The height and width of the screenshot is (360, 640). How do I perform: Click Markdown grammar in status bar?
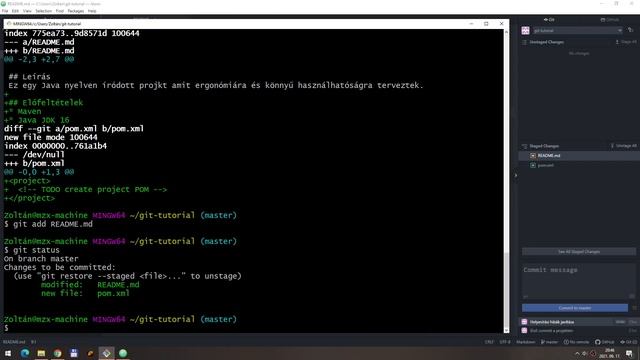(525, 342)
